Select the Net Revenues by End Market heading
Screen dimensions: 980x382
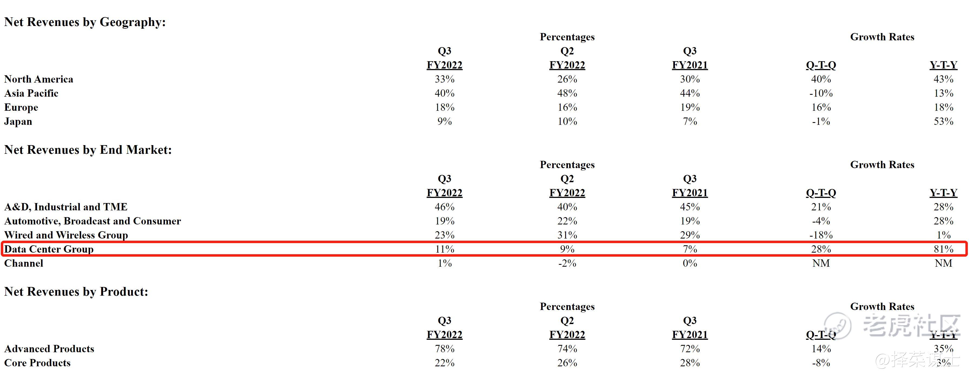88,150
